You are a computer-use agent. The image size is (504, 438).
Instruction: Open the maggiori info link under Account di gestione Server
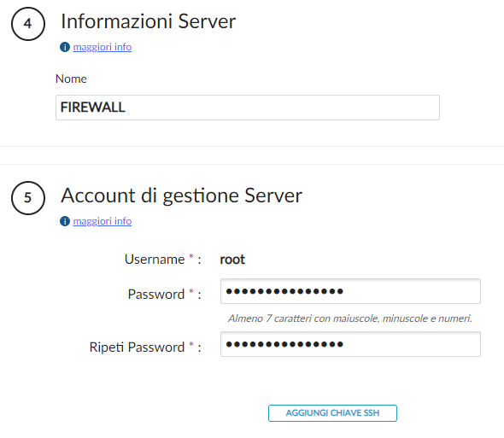tap(103, 221)
